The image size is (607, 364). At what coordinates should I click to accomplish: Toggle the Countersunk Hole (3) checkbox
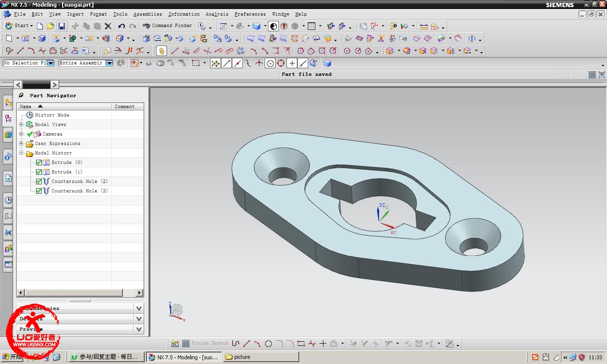coord(39,191)
